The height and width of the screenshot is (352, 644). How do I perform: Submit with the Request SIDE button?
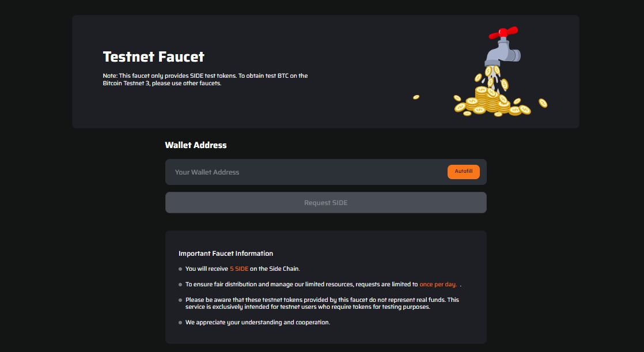(x=325, y=203)
